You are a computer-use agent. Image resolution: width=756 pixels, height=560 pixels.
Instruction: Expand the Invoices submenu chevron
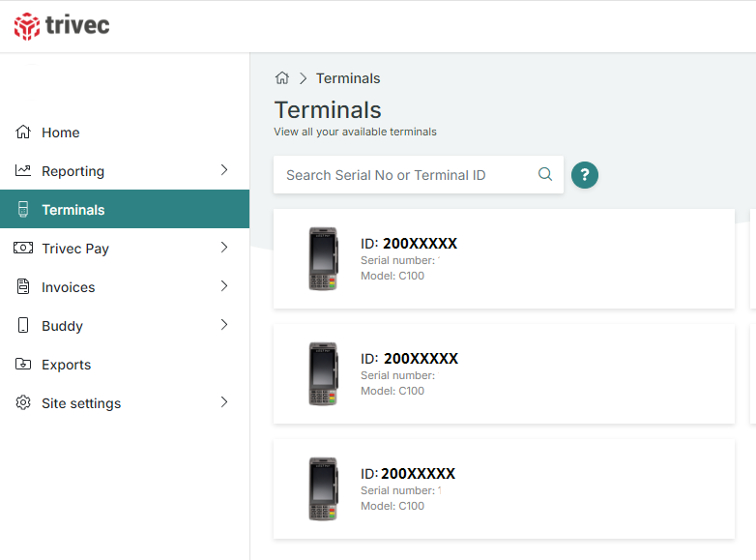coord(224,286)
